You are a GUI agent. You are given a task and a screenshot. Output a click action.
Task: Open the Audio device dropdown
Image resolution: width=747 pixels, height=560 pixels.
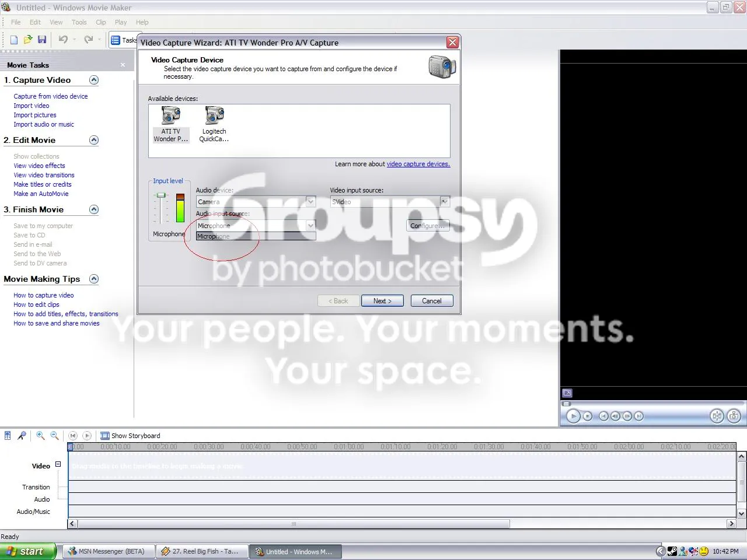coord(310,202)
